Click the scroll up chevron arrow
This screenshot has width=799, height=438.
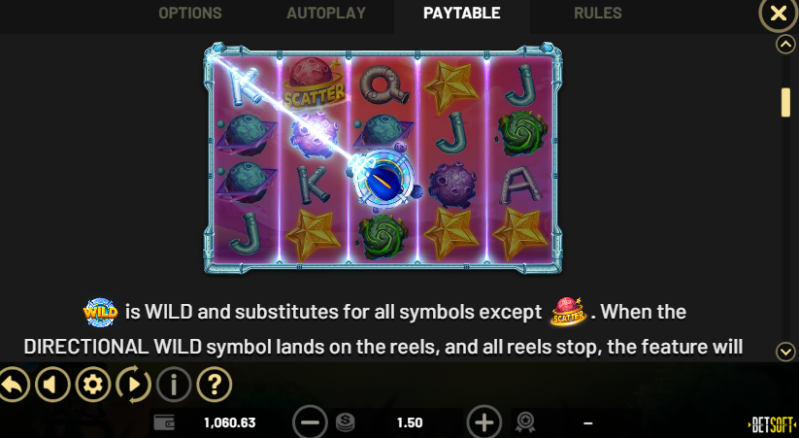point(785,45)
